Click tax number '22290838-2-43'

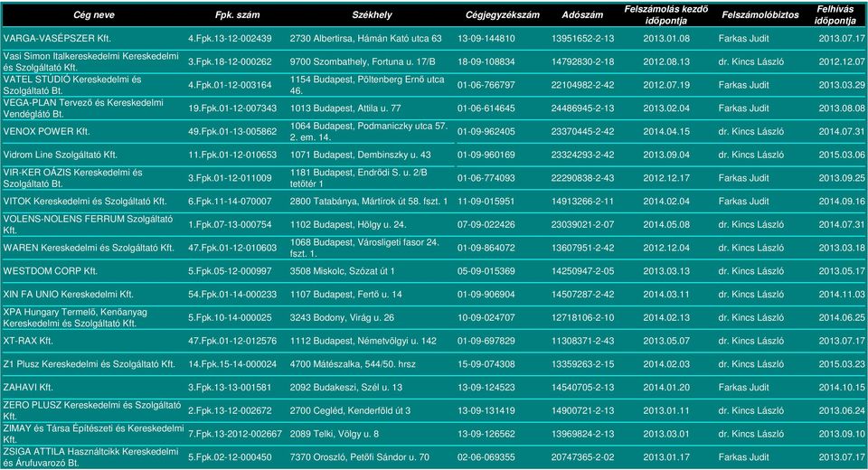point(582,178)
